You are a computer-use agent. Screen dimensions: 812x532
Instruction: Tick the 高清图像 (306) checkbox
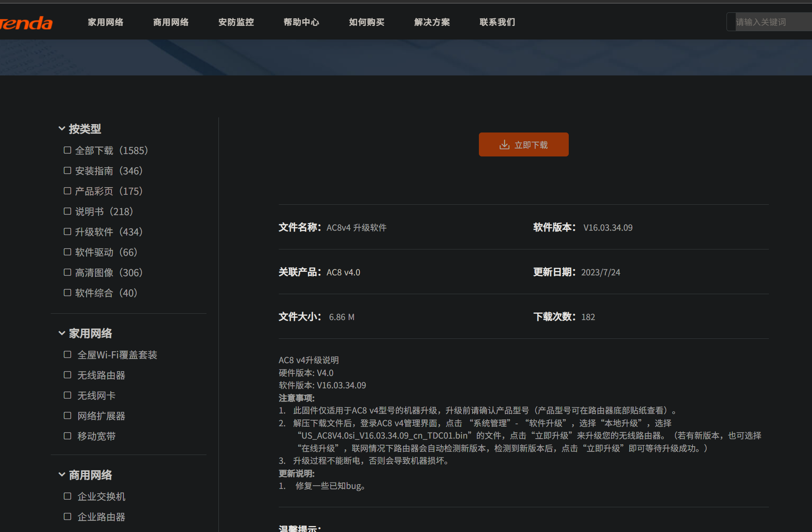pyautogui.click(x=68, y=273)
